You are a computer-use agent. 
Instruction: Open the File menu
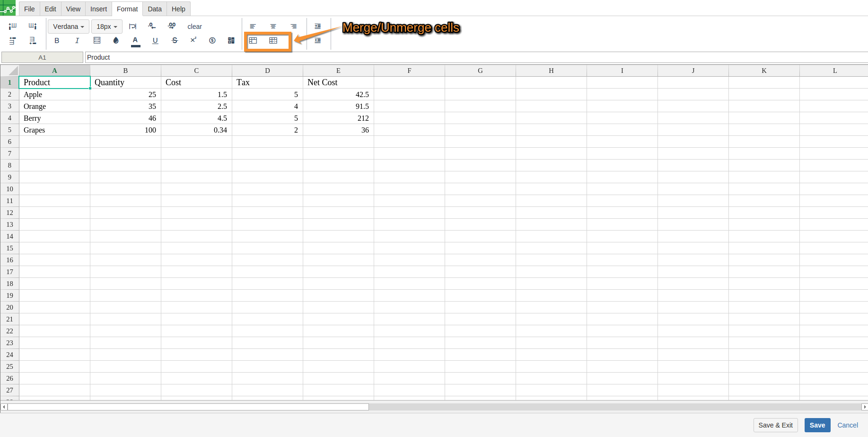29,9
